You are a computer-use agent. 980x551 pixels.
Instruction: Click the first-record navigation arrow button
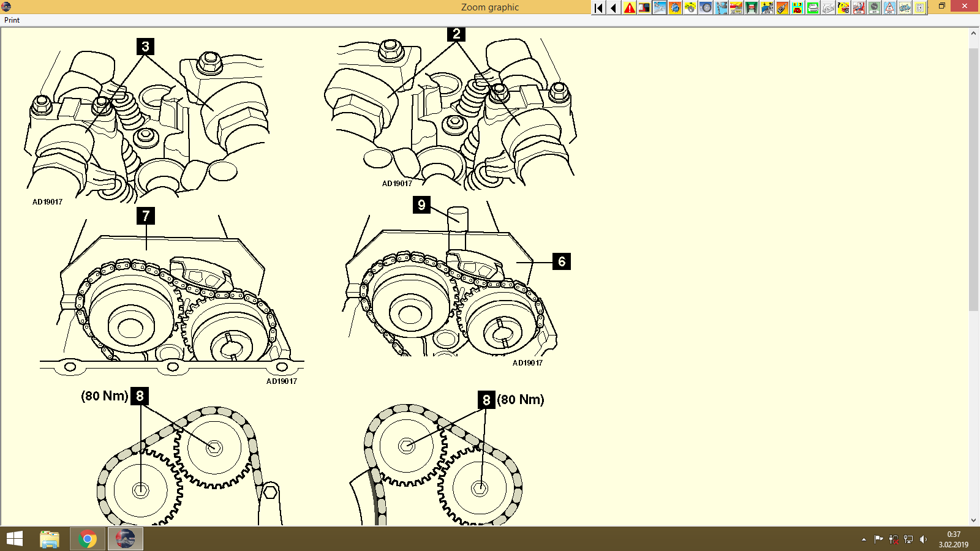598,8
